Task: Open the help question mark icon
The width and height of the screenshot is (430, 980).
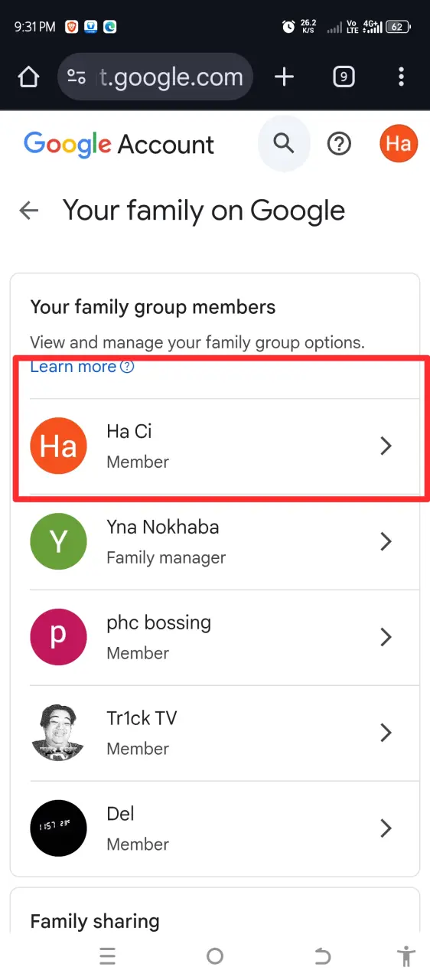Action: [339, 144]
